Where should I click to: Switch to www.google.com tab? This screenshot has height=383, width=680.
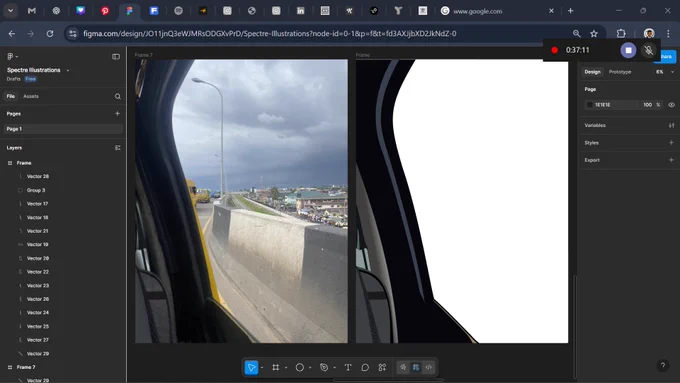[x=497, y=11]
